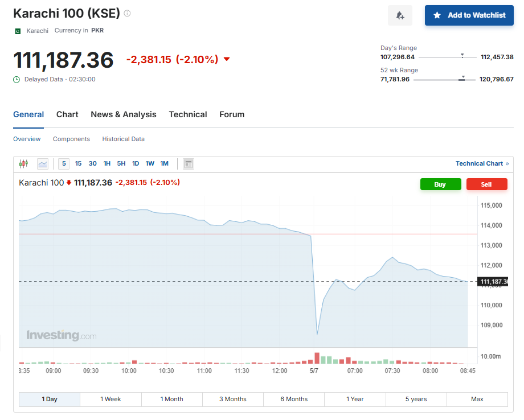Click the 5/7 date label on time axis

pyautogui.click(x=314, y=370)
